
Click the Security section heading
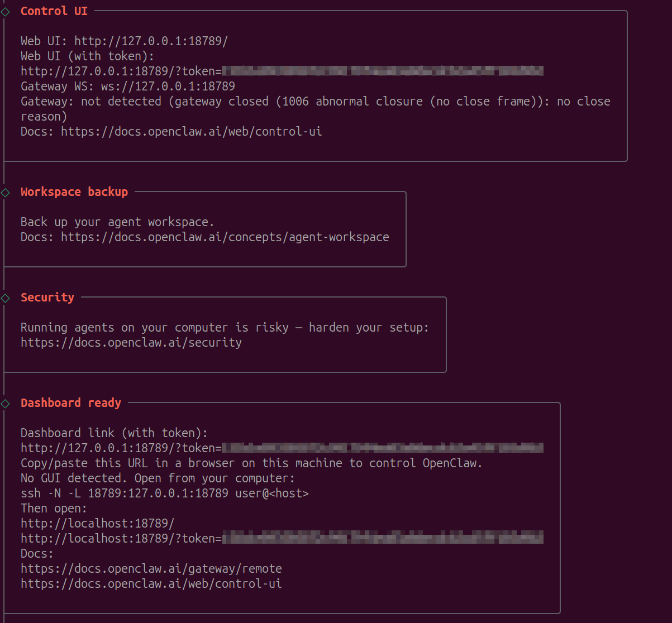[47, 298]
